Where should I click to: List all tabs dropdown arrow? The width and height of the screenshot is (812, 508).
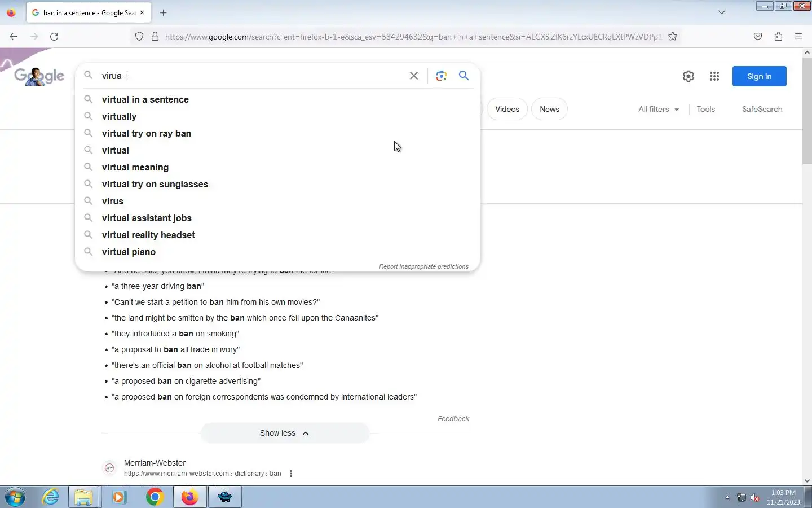(x=722, y=12)
